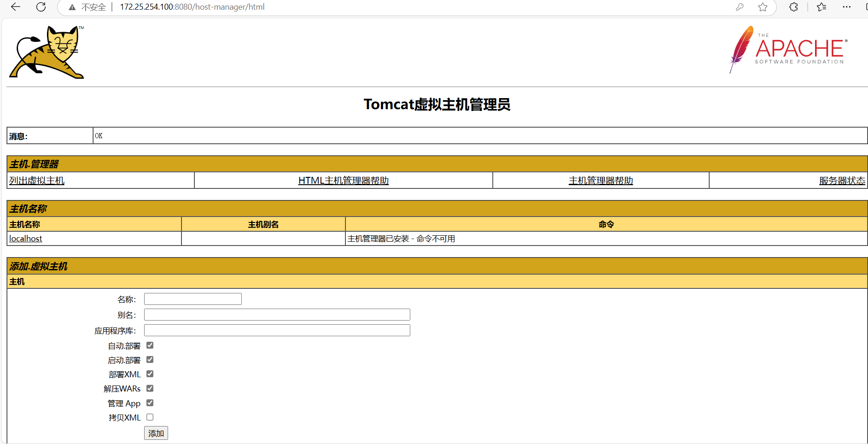The height and width of the screenshot is (444, 868).
Task: Open the 主机管理器帮助 link
Action: tap(601, 181)
